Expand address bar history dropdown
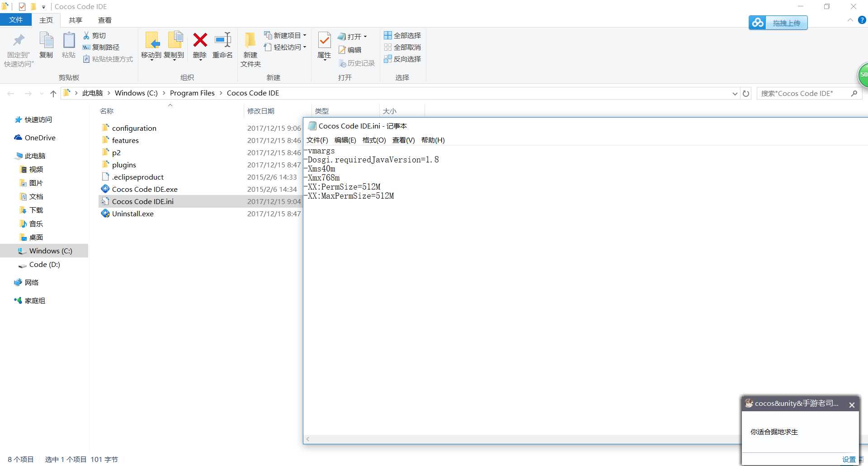This screenshot has width=868, height=466. point(735,94)
